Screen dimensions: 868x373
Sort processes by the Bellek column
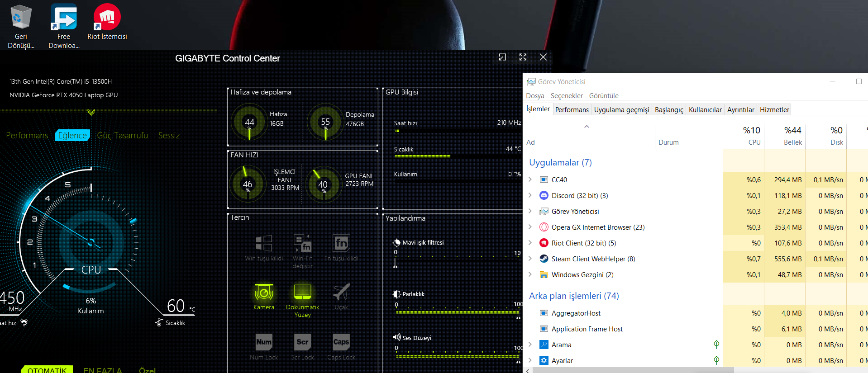[x=785, y=136]
